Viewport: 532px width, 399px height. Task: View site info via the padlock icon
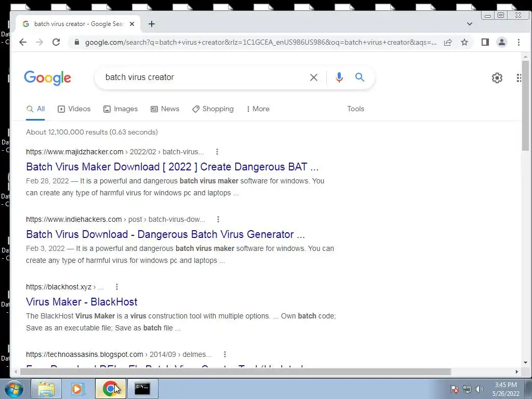(x=77, y=42)
